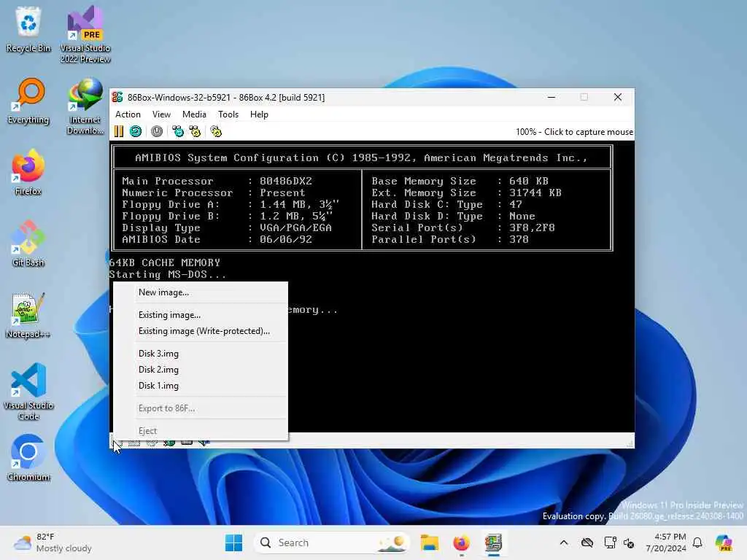The width and height of the screenshot is (747, 560).
Task: Select the Git Bash desktop shortcut
Action: click(28, 244)
